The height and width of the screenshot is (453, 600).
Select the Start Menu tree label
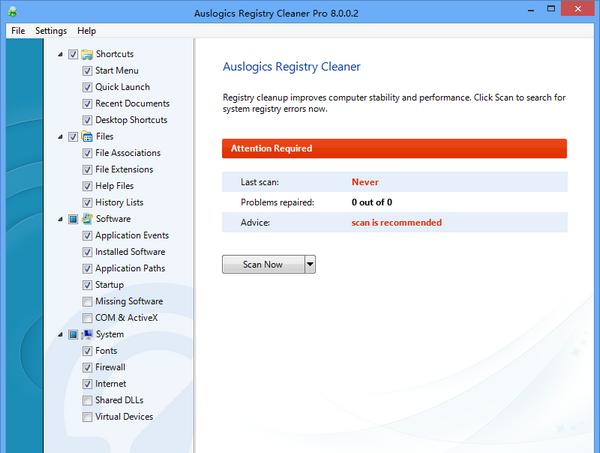click(x=117, y=70)
